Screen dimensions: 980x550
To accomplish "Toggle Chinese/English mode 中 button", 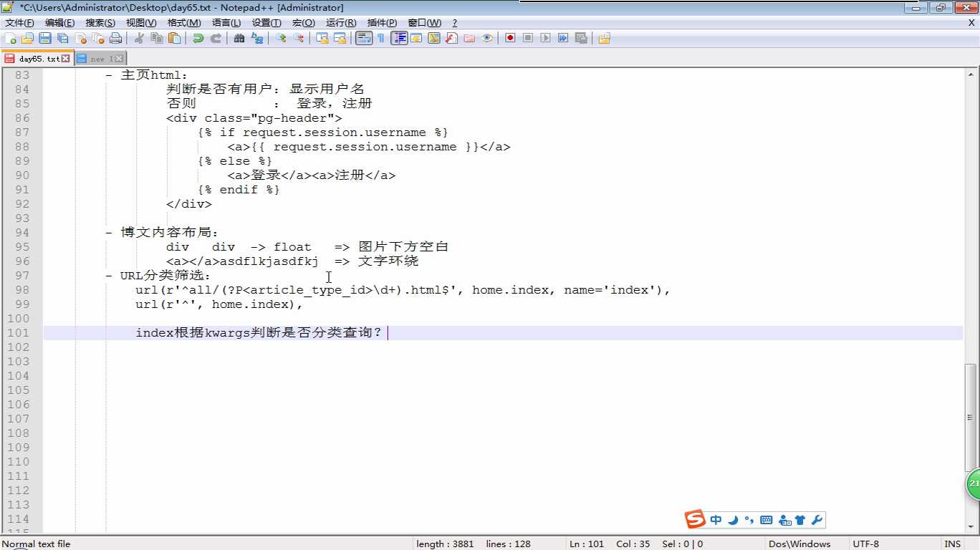I will point(716,520).
